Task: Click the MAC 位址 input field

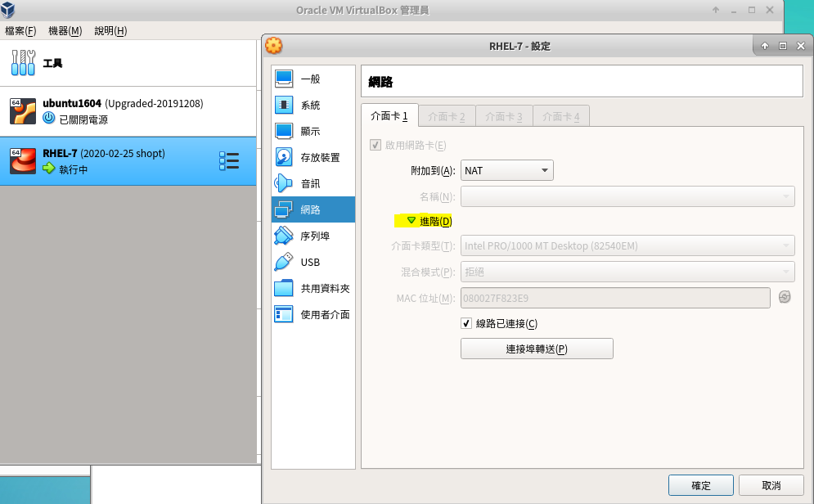Action: [x=615, y=298]
